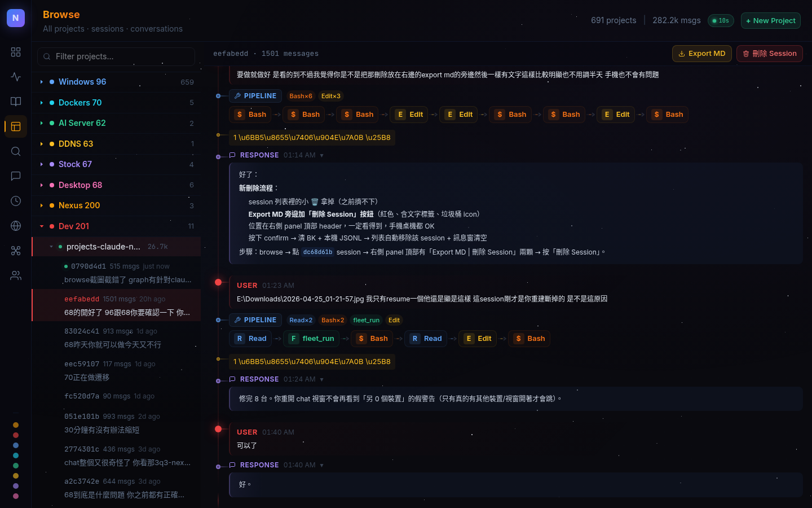Click the 刪除 Session button
Viewport: 812px width, 508px height.
click(770, 54)
